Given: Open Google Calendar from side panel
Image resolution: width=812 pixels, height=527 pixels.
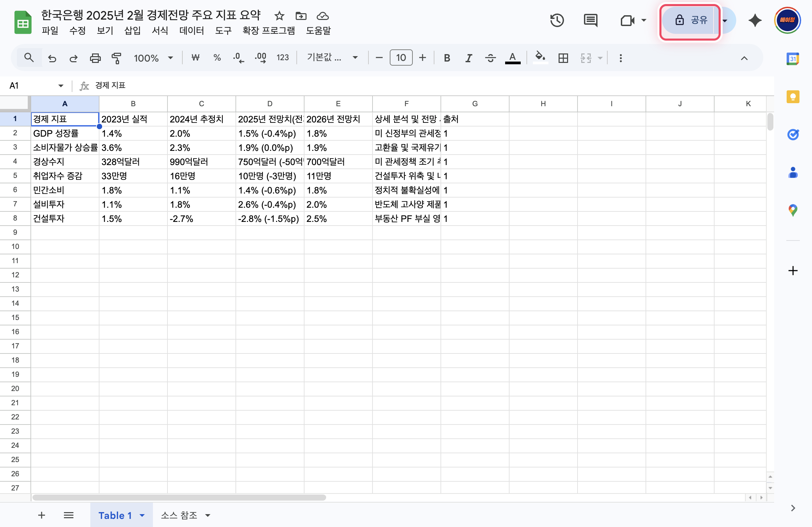Looking at the screenshot, I should coord(793,59).
